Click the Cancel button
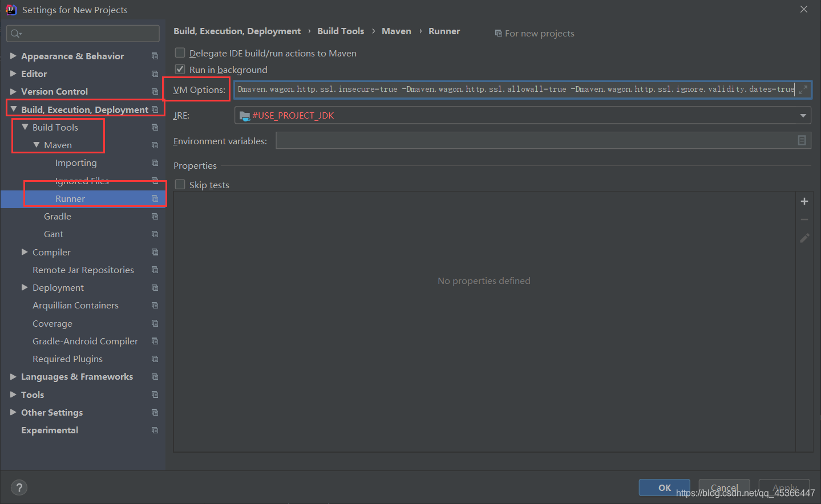Viewport: 821px width, 504px height. [x=724, y=487]
